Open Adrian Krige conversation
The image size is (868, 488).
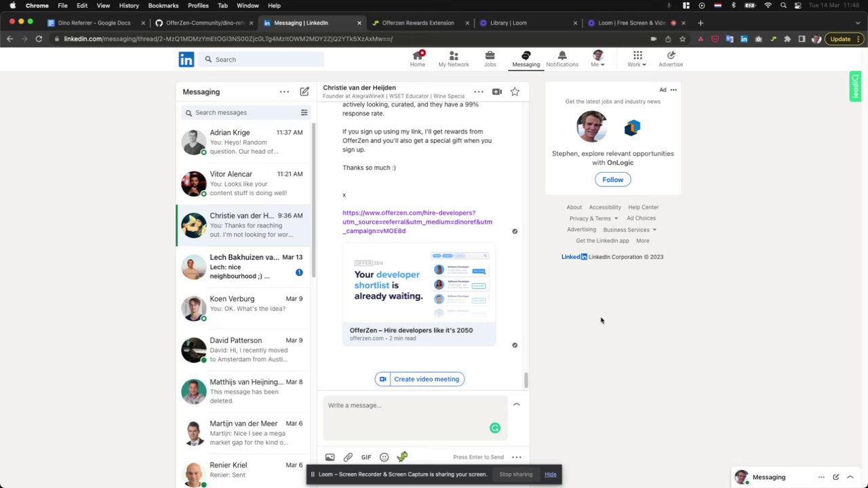click(x=243, y=142)
